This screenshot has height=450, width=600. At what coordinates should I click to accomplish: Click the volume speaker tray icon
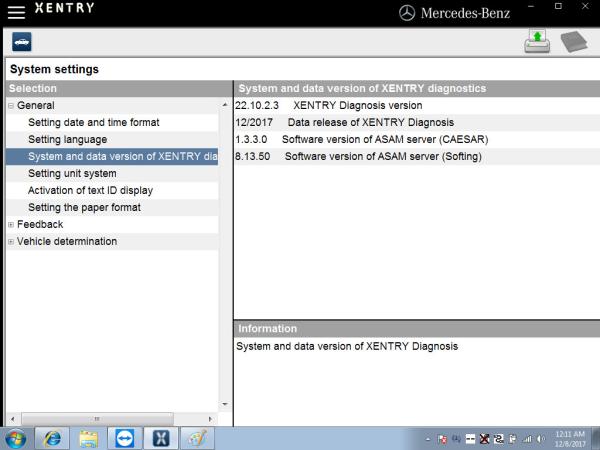point(540,439)
